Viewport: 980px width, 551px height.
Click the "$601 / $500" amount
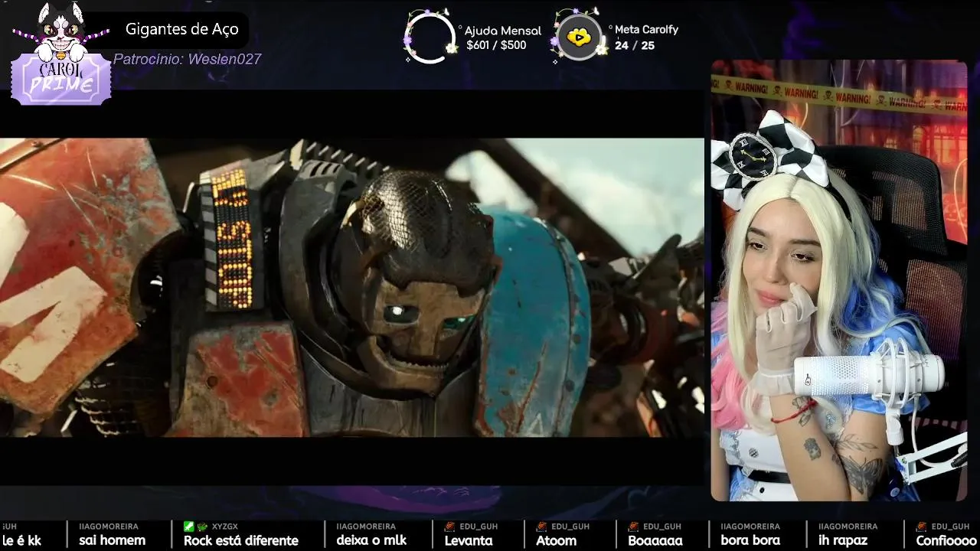(x=496, y=45)
